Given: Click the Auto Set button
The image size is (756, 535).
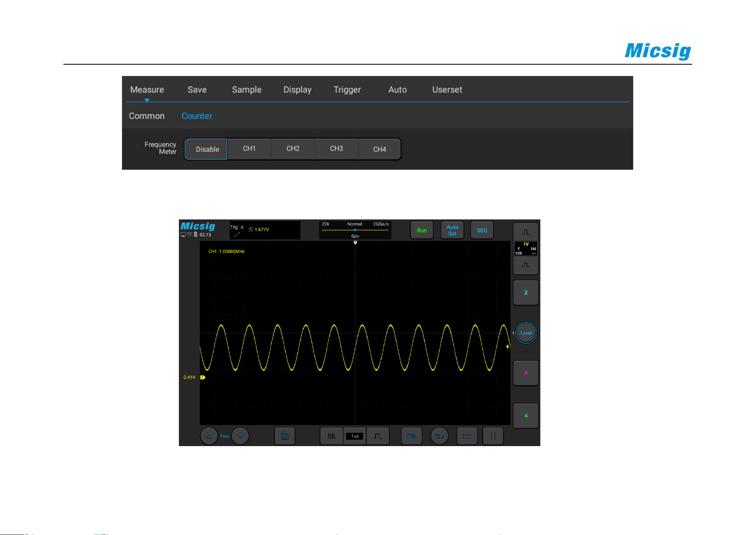Looking at the screenshot, I should coord(452,230).
